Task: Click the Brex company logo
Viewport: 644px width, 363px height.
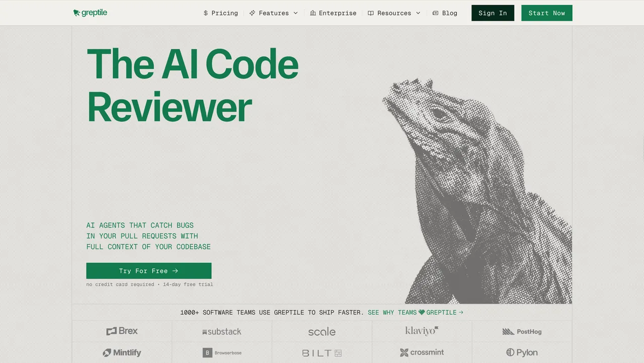Action: tap(122, 331)
